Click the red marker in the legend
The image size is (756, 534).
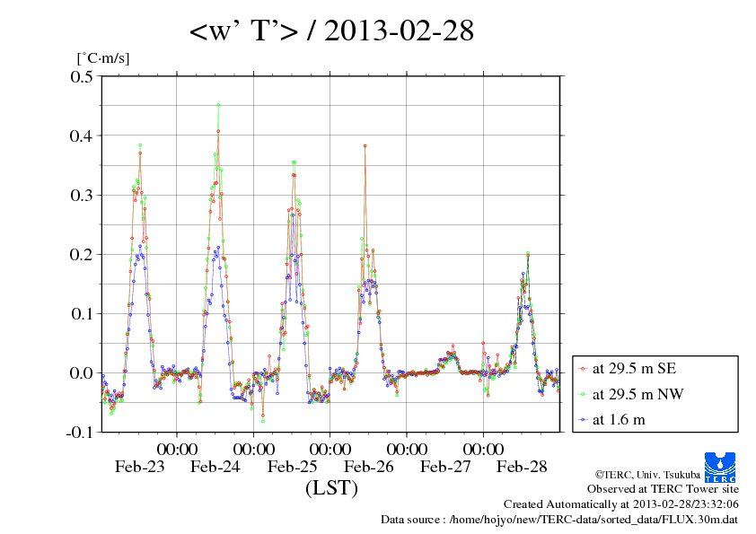pyautogui.click(x=583, y=369)
